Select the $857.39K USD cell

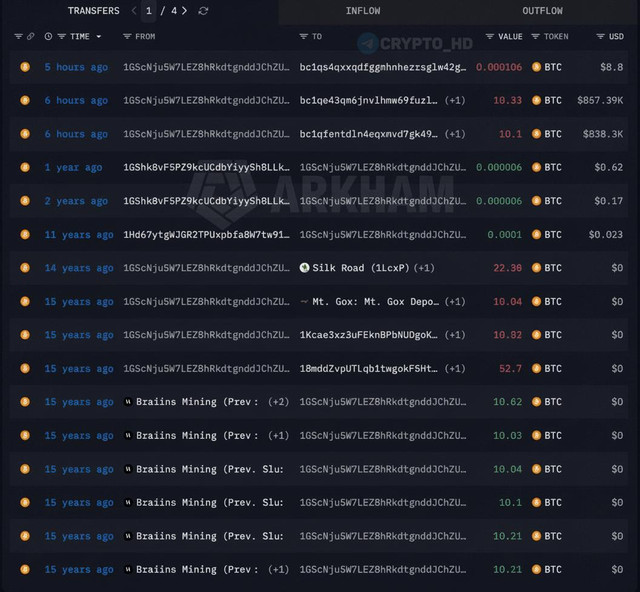tap(600, 100)
